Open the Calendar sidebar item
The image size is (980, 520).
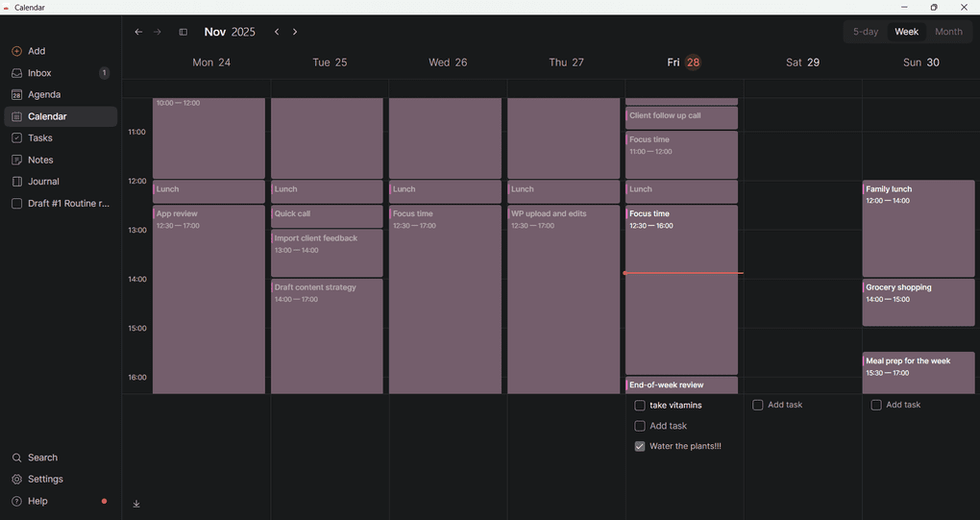click(61, 117)
